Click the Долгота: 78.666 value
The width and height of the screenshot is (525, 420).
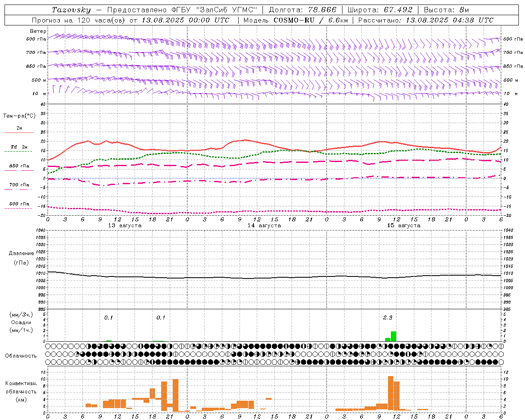click(x=303, y=10)
